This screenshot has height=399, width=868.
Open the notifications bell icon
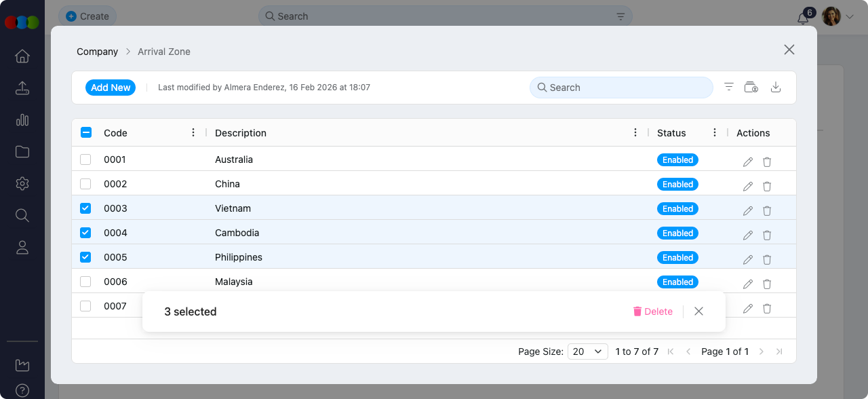pos(803,18)
